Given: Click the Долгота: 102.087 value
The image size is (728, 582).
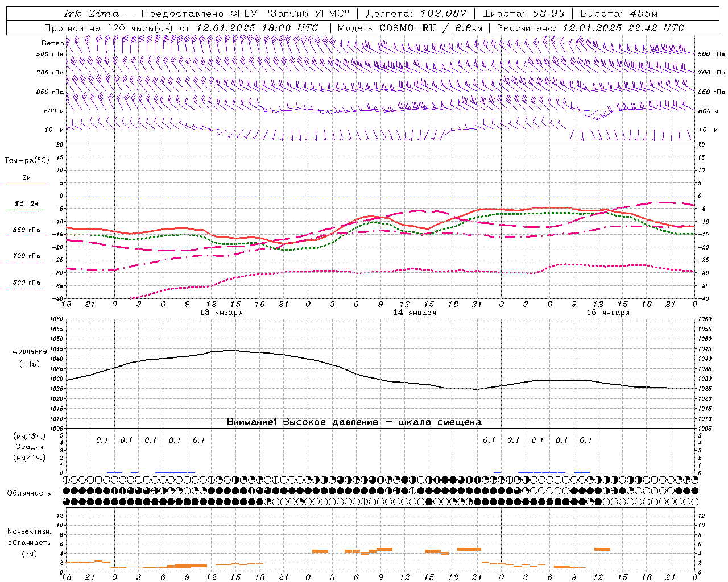Looking at the screenshot, I should [416, 14].
